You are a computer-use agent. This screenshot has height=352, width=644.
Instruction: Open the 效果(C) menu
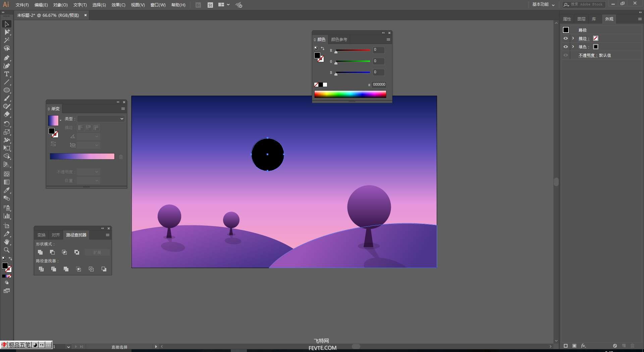pyautogui.click(x=118, y=5)
